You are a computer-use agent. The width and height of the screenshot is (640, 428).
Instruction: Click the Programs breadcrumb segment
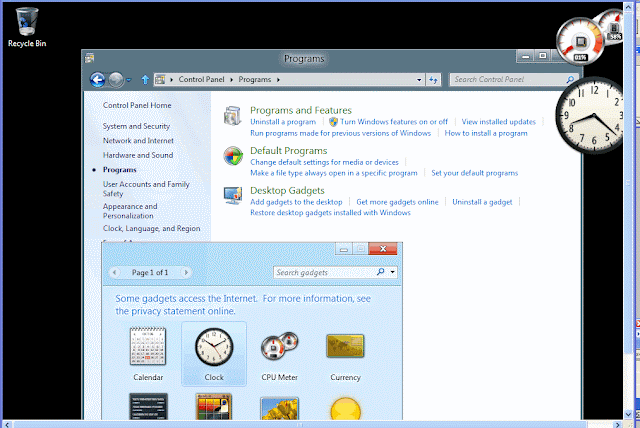point(255,80)
